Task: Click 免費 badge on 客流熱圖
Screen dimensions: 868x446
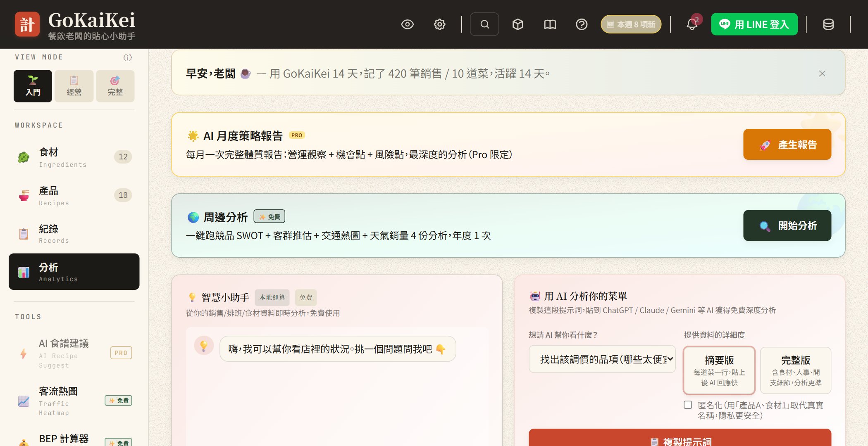Action: click(x=119, y=401)
